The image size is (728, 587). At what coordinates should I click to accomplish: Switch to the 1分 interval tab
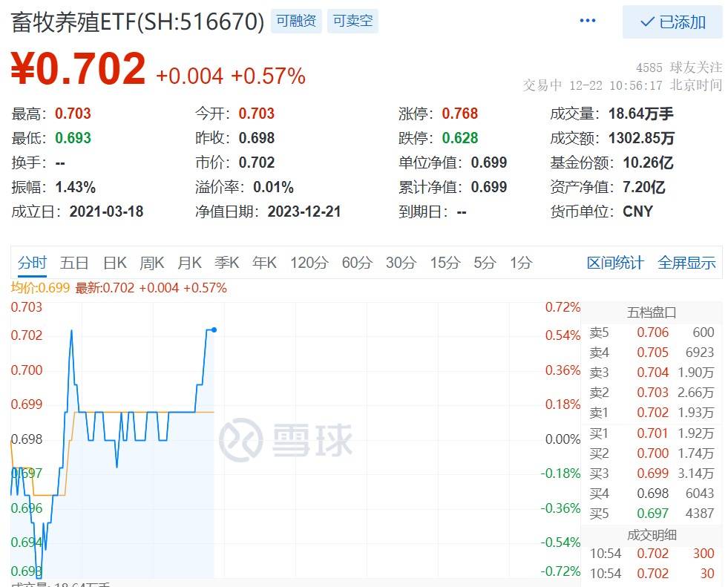click(x=520, y=263)
